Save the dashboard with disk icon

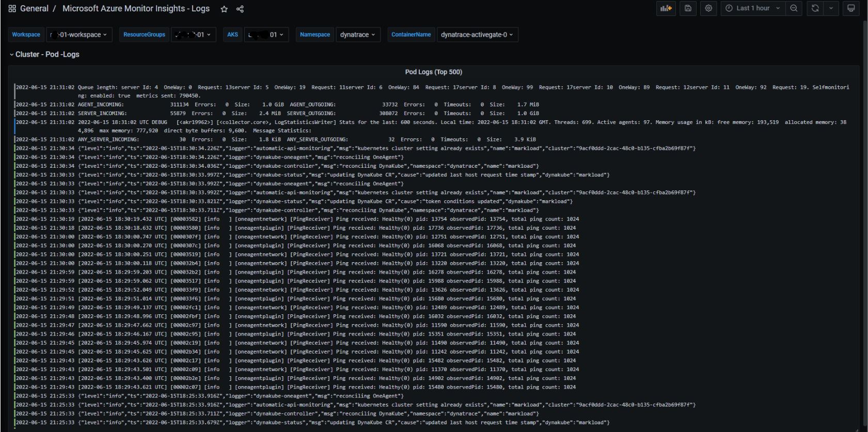coord(688,8)
